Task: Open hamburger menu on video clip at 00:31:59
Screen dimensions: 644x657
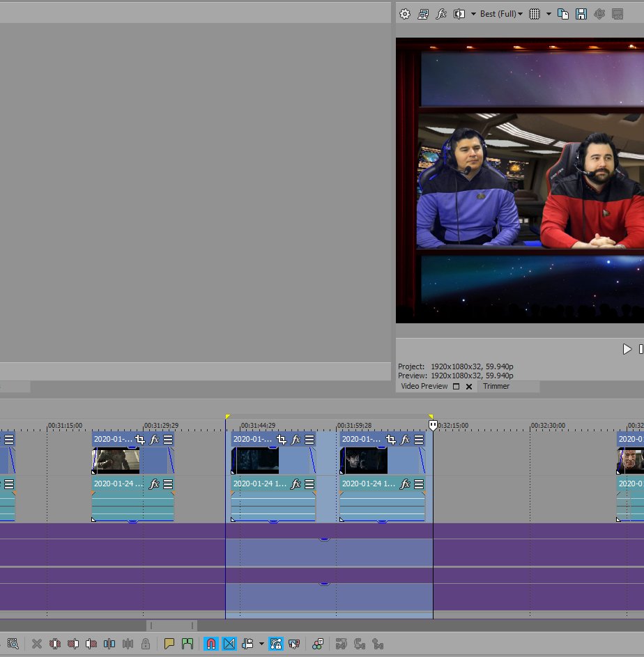Action: click(x=419, y=439)
